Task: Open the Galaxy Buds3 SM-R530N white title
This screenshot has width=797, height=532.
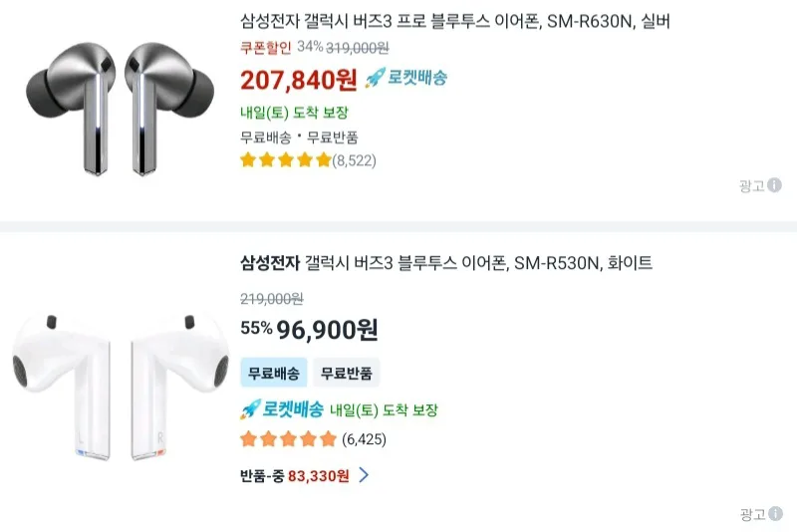Action: (446, 263)
